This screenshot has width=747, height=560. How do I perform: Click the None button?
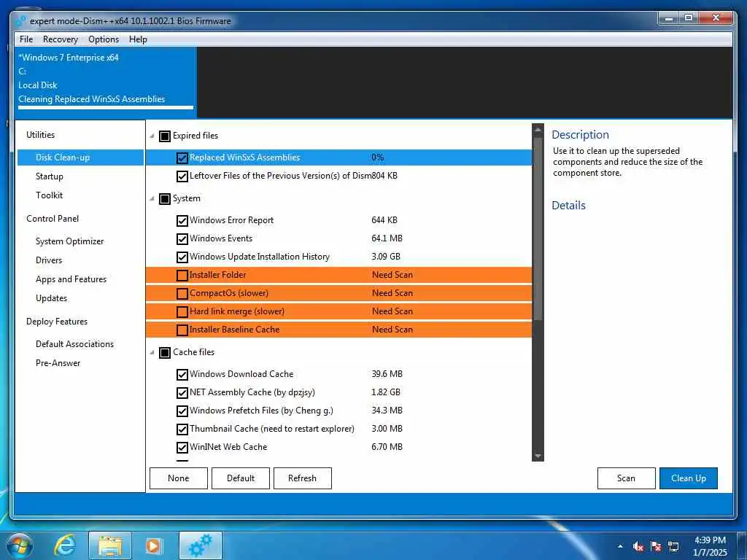coord(179,478)
